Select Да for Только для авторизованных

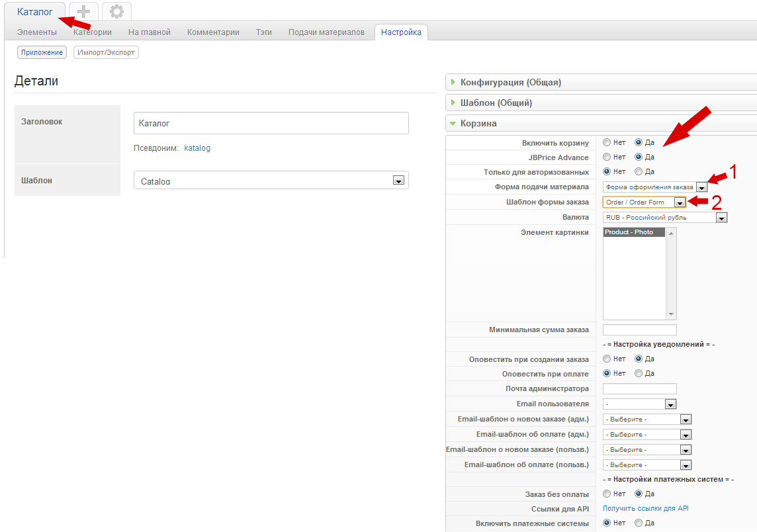click(639, 172)
